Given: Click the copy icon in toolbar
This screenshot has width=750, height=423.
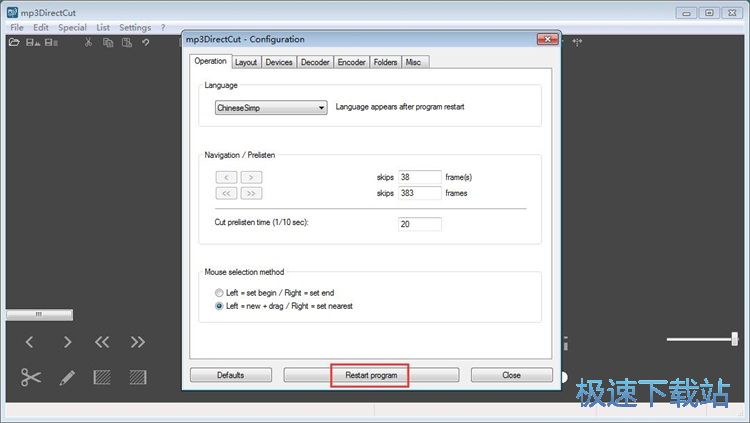Looking at the screenshot, I should pos(108,43).
